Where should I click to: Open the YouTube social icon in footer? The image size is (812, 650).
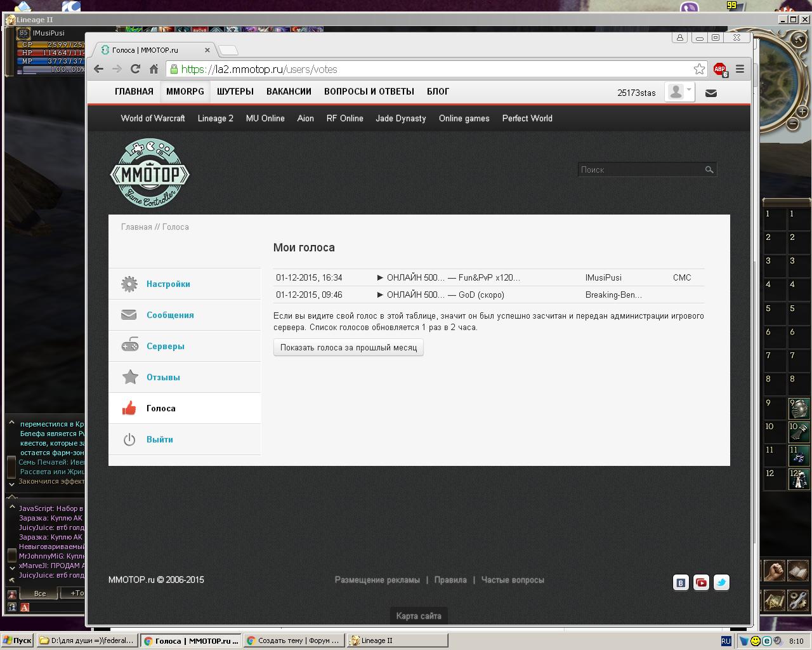[701, 583]
